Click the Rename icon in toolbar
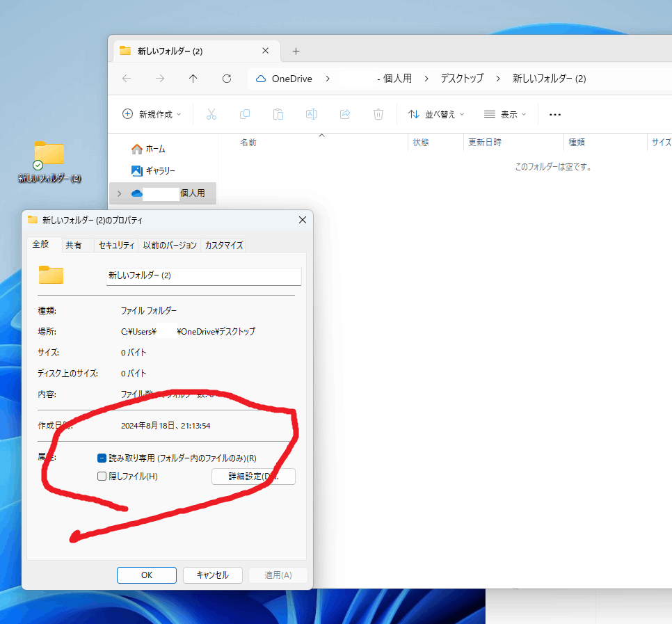This screenshot has height=624, width=672. coord(312,114)
